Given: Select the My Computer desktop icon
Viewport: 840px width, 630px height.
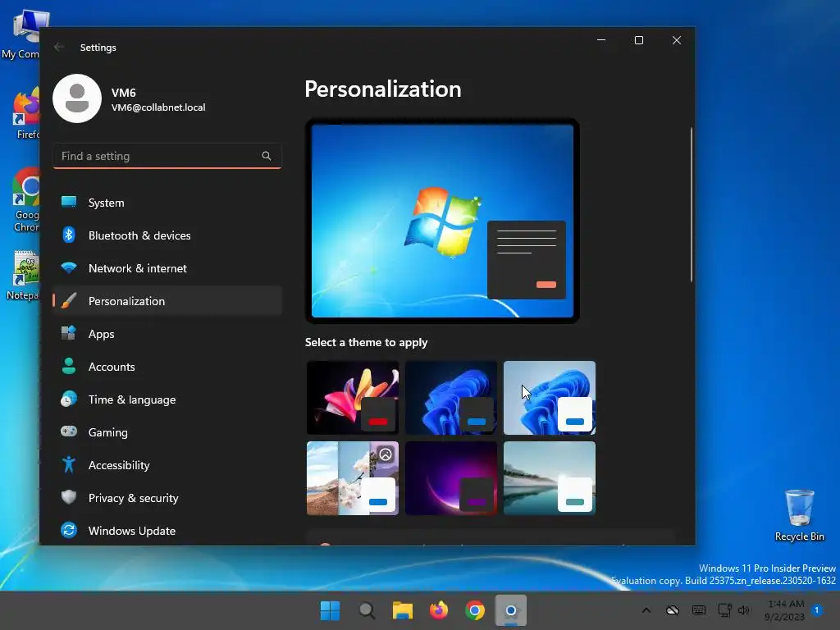Looking at the screenshot, I should [21, 34].
